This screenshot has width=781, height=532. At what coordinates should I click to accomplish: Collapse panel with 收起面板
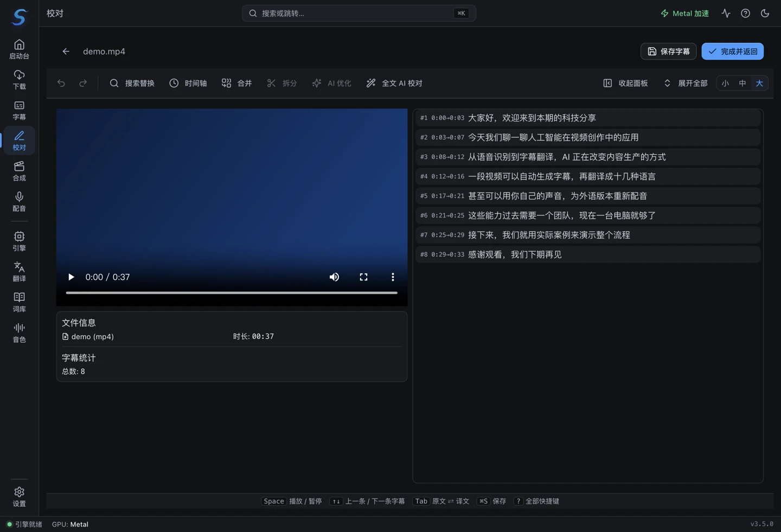point(625,83)
